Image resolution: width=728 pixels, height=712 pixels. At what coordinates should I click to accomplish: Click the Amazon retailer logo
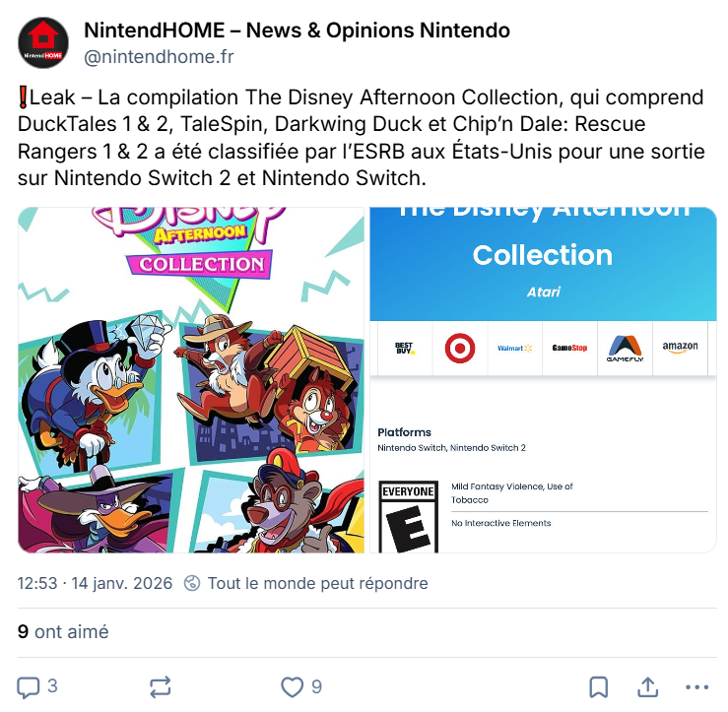click(x=680, y=348)
